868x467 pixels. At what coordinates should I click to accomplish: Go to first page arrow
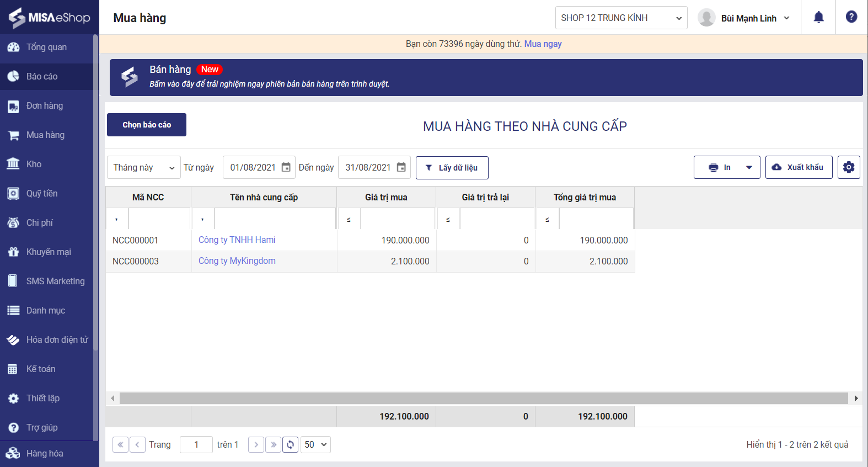point(120,444)
